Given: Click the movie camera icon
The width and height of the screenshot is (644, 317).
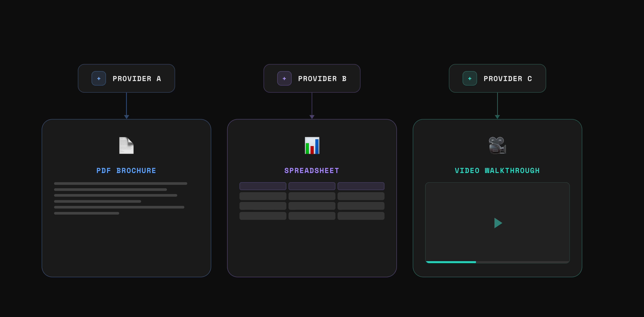Looking at the screenshot, I should [x=497, y=146].
